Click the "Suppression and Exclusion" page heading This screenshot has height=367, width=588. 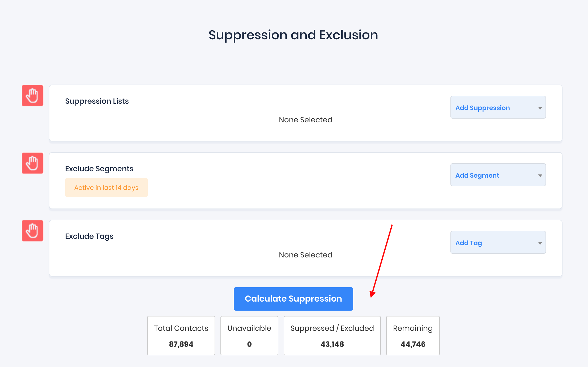(293, 35)
